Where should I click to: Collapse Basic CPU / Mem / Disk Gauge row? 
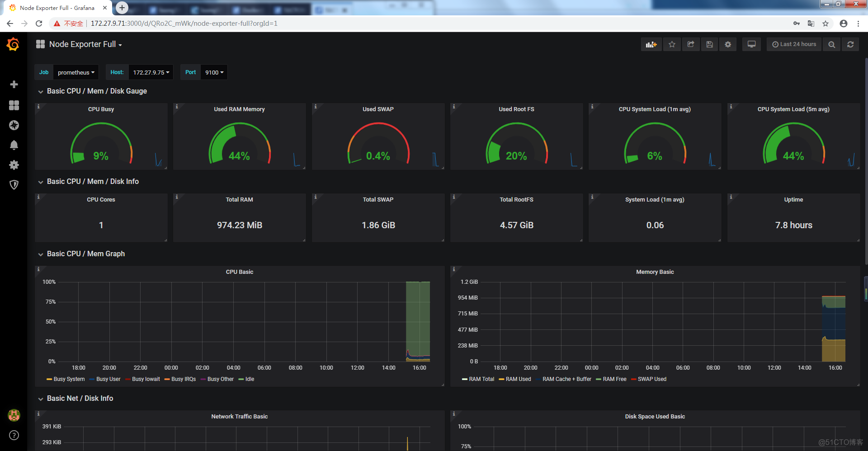pyautogui.click(x=97, y=91)
